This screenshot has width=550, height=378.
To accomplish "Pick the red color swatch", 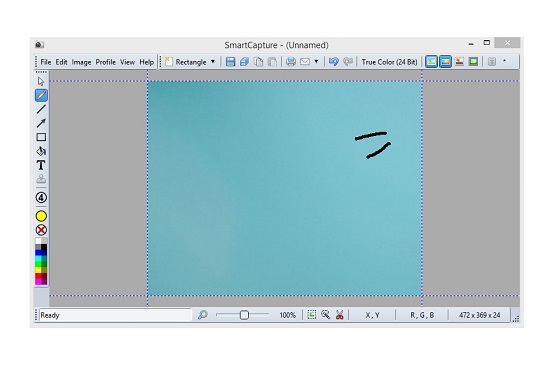I will tap(38, 276).
